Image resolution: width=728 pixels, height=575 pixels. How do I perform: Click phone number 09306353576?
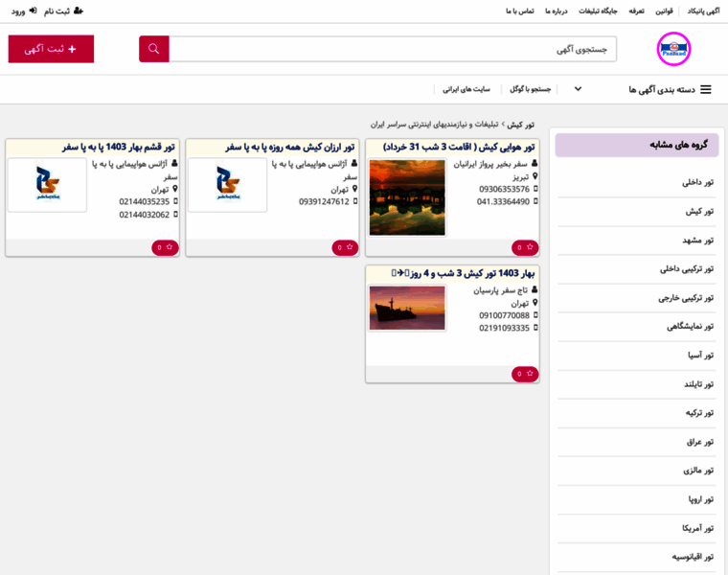504,189
